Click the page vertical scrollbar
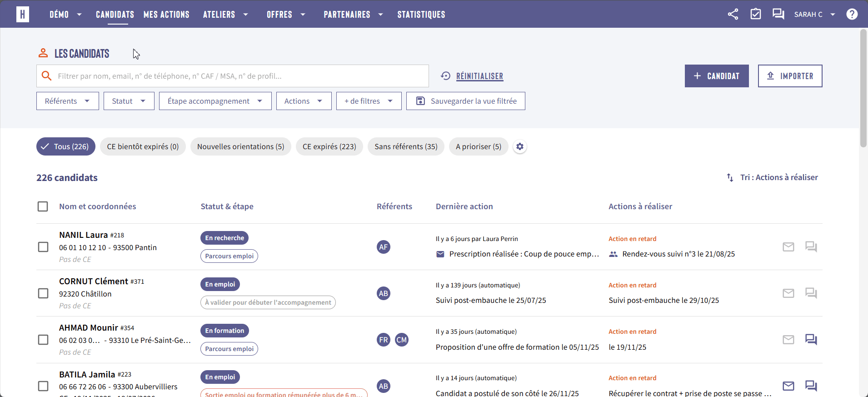The height and width of the screenshot is (397, 868). [x=863, y=88]
